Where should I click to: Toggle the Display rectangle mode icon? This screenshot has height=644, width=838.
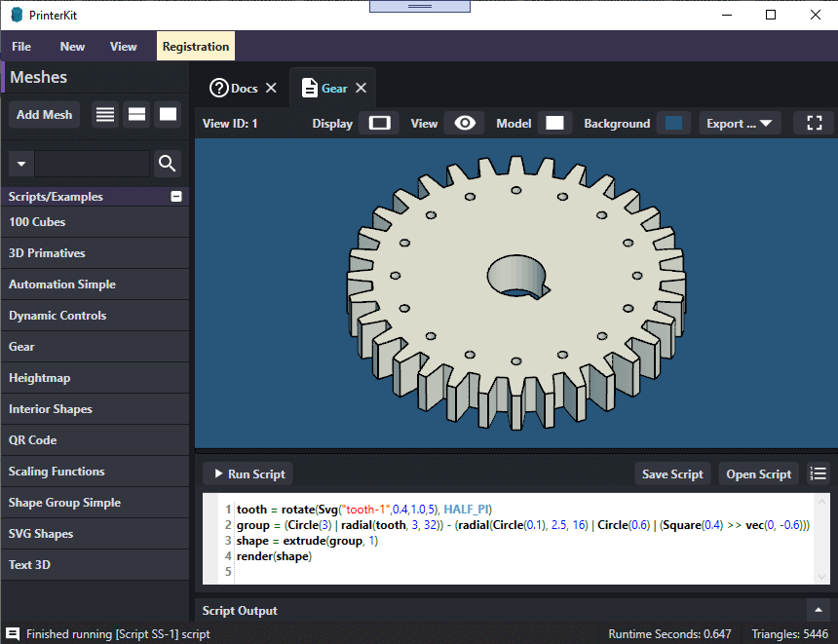(x=379, y=124)
